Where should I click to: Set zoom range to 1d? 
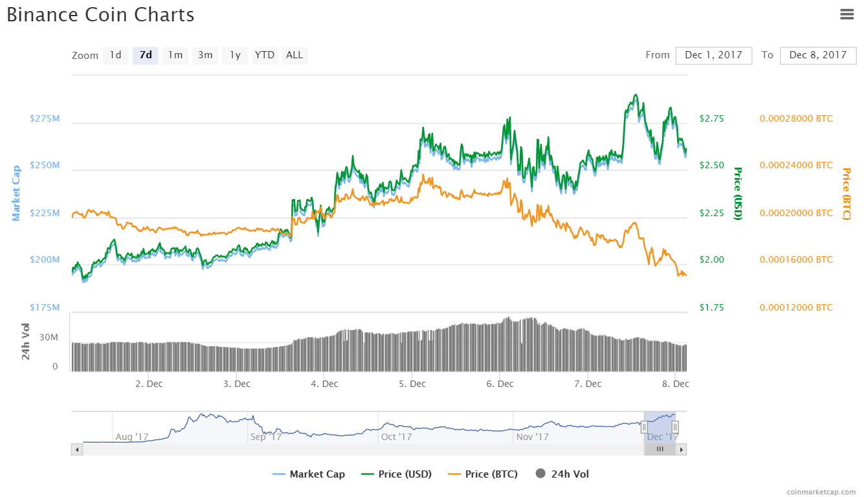115,56
